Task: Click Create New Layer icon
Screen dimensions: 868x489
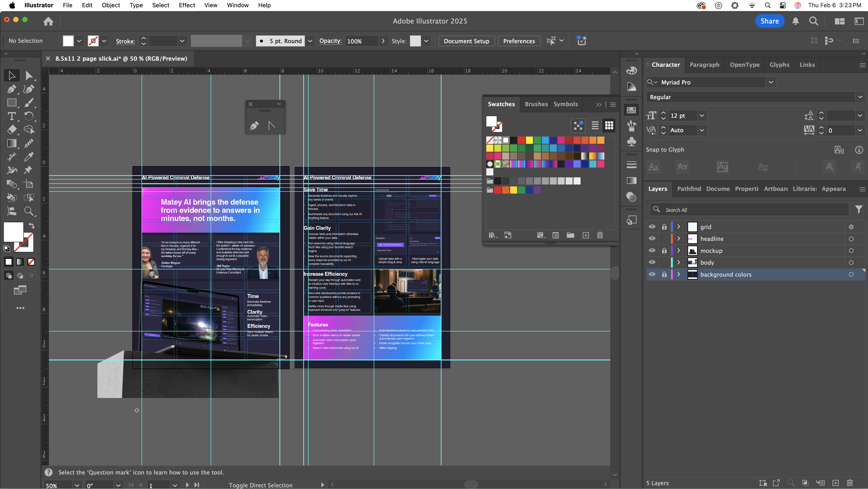Action: point(836,483)
